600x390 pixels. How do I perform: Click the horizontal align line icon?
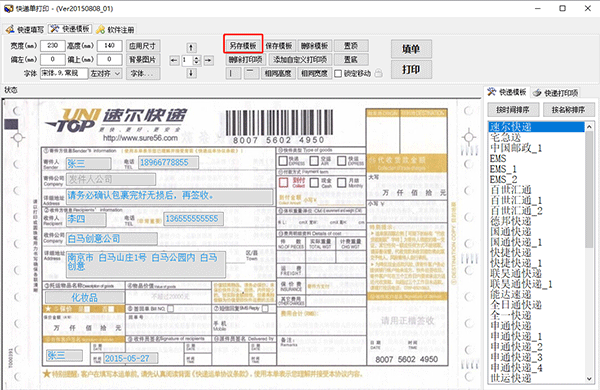(251, 73)
